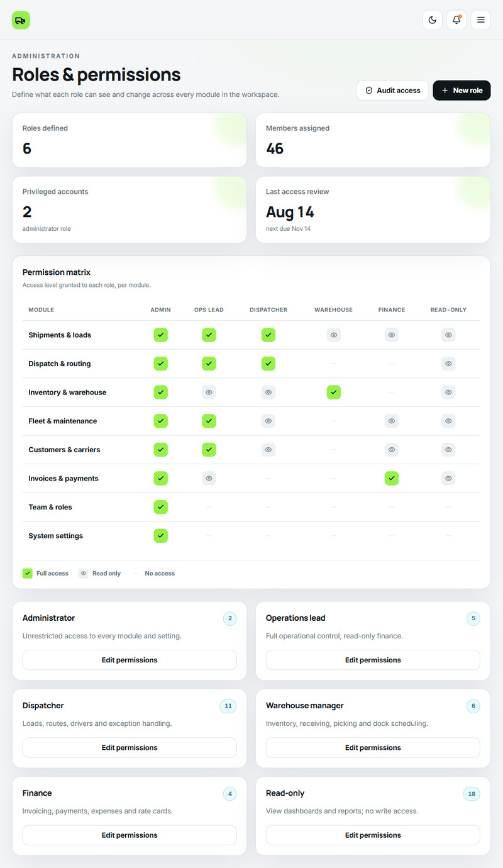
Task: Toggle dark mode with the moon icon
Action: 432,20
